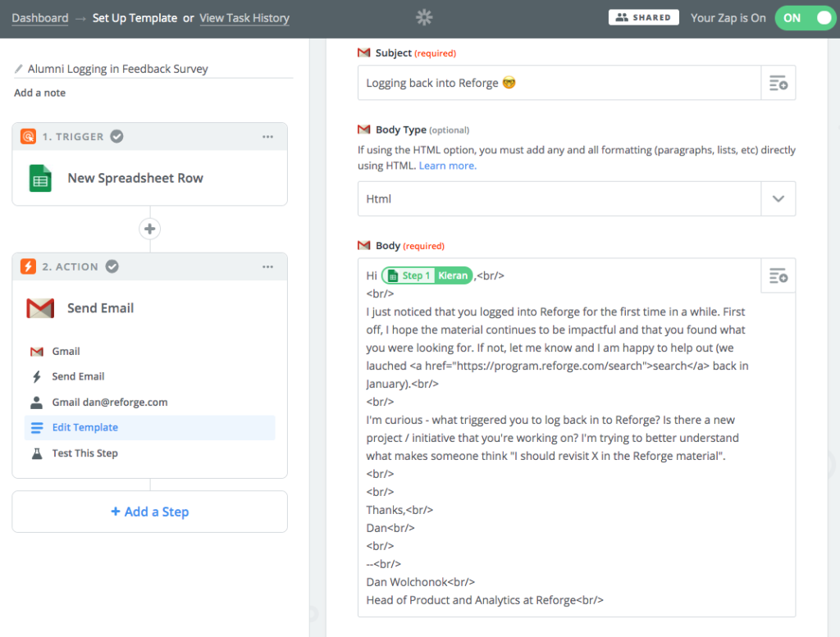Open the action step three-dots menu
This screenshot has height=637, width=840.
268,266
